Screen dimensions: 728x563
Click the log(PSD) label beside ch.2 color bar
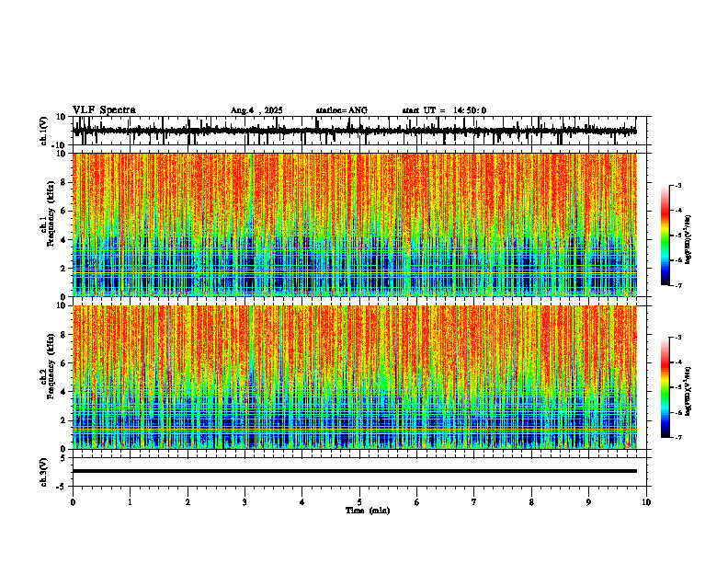pyautogui.click(x=688, y=391)
